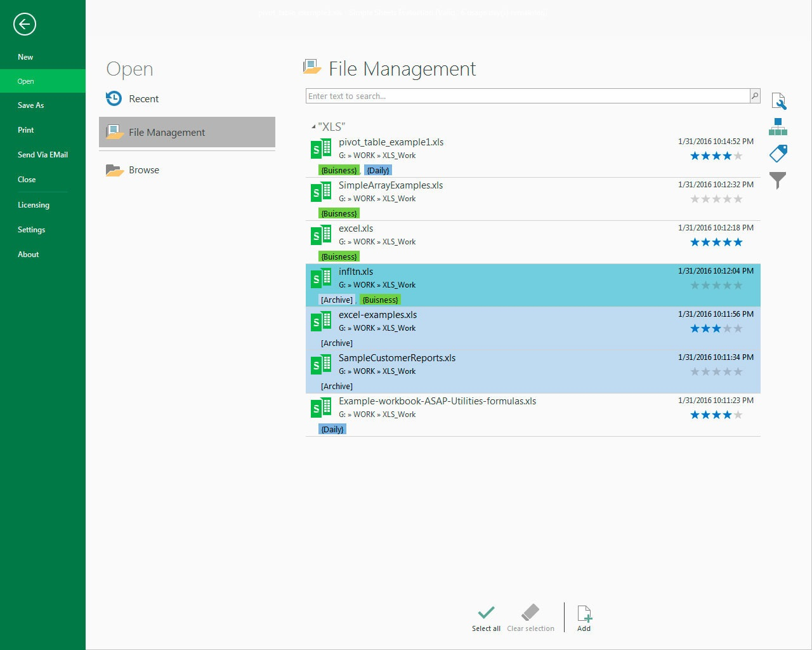Click the search text input field
Viewport: 812px width, 650px height.
[527, 96]
